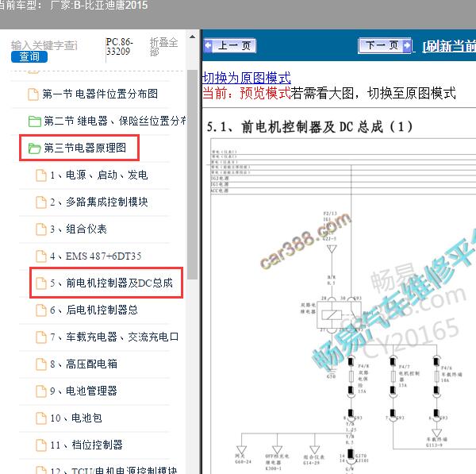Click document icon beside 5、前电机控制器及DC总成
This screenshot has width=476, height=474.
coord(41,283)
